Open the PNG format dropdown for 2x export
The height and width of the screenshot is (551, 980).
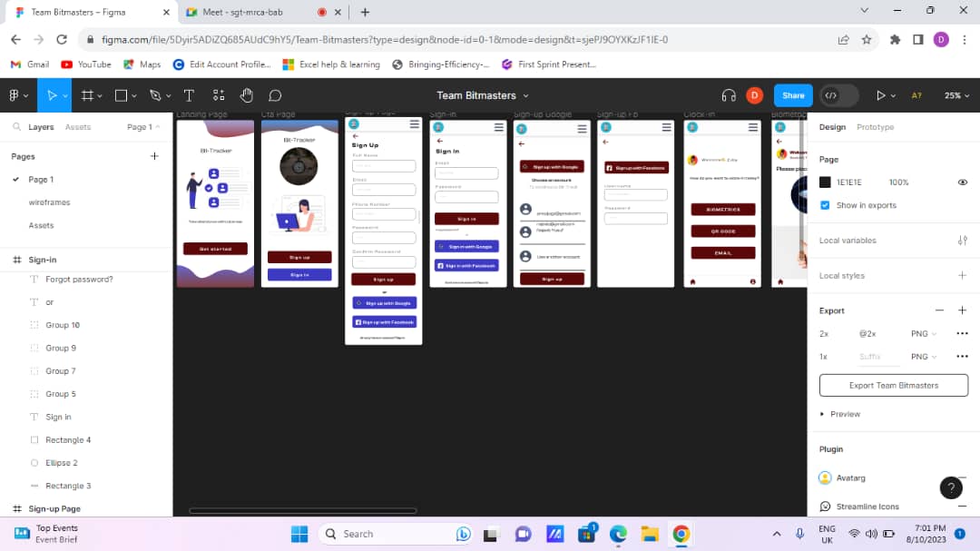(x=923, y=333)
